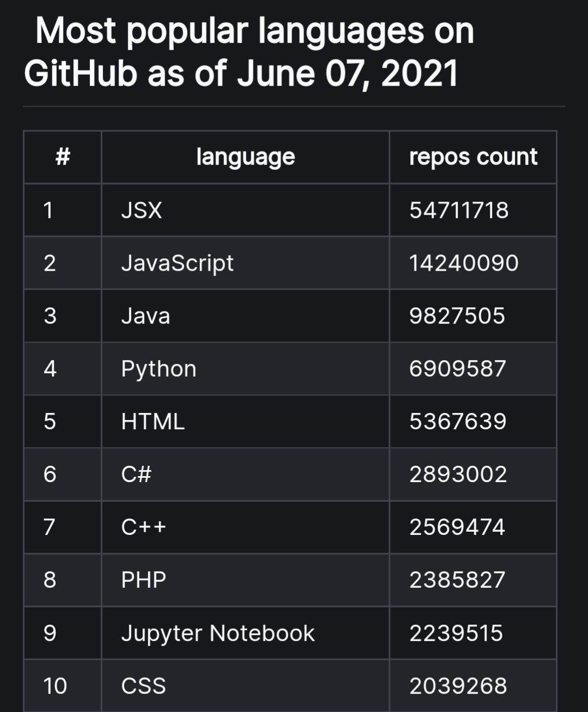Click the '#' column header
The image size is (588, 712).
pos(63,157)
